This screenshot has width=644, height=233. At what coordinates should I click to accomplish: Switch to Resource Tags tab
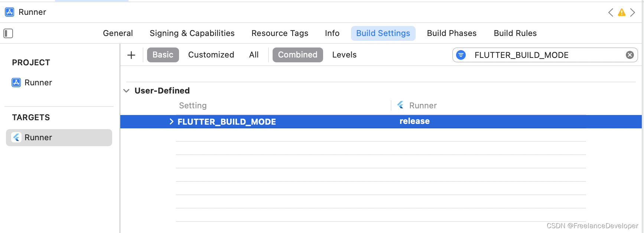coord(280,33)
